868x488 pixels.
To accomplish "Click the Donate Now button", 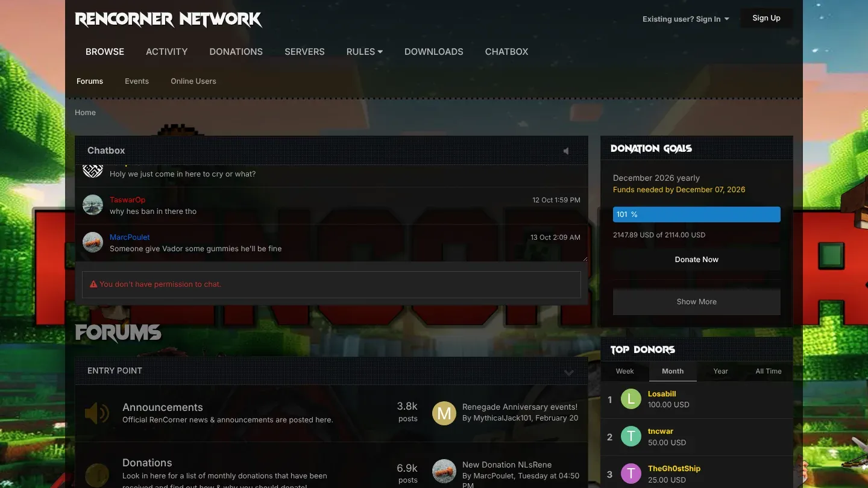I will 697,260.
